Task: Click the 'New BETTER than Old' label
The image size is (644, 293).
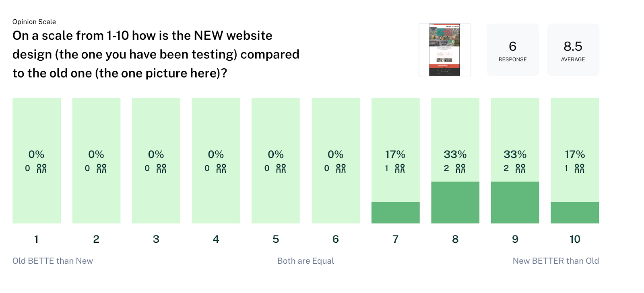Action: [556, 261]
